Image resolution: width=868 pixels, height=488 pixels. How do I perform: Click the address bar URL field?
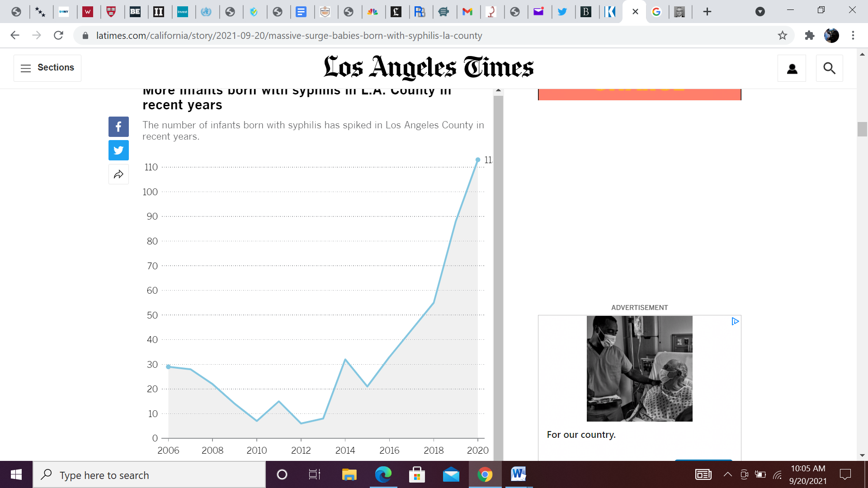[289, 35]
